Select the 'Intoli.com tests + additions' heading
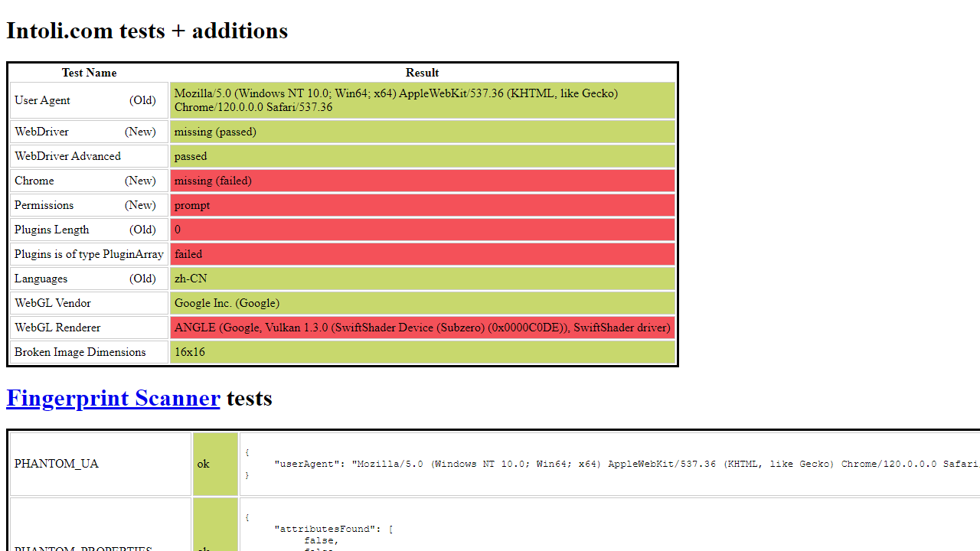Image resolution: width=980 pixels, height=551 pixels. (147, 31)
